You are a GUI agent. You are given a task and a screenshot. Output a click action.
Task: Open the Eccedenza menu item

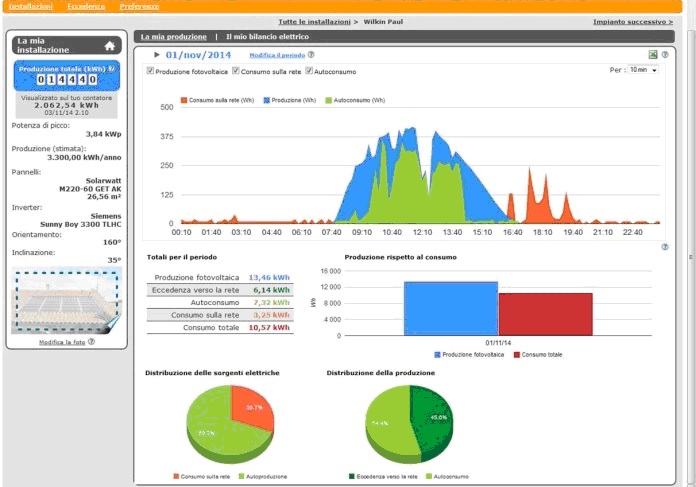(86, 7)
